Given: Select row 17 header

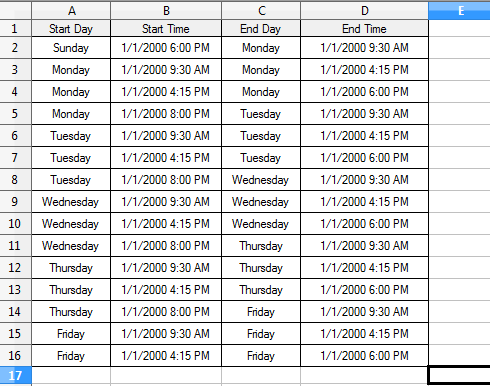Looking at the screenshot, I should (x=15, y=376).
